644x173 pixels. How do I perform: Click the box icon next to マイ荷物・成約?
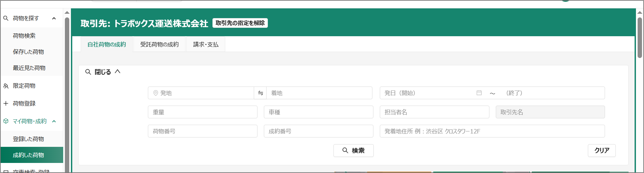pyautogui.click(x=6, y=121)
